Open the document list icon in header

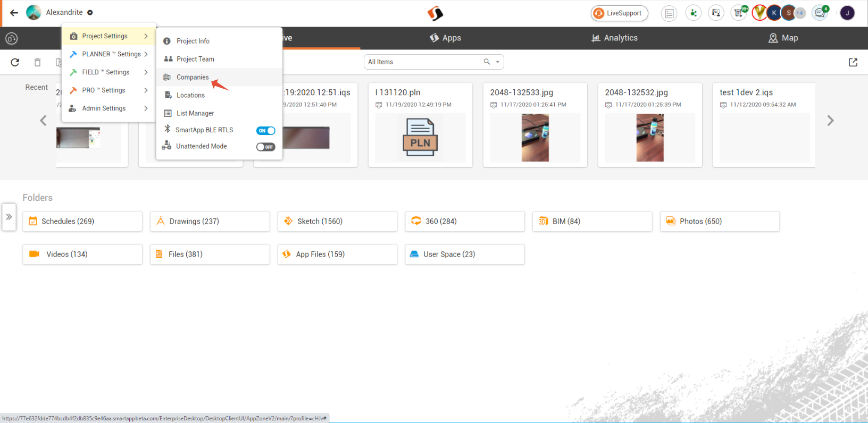click(669, 13)
